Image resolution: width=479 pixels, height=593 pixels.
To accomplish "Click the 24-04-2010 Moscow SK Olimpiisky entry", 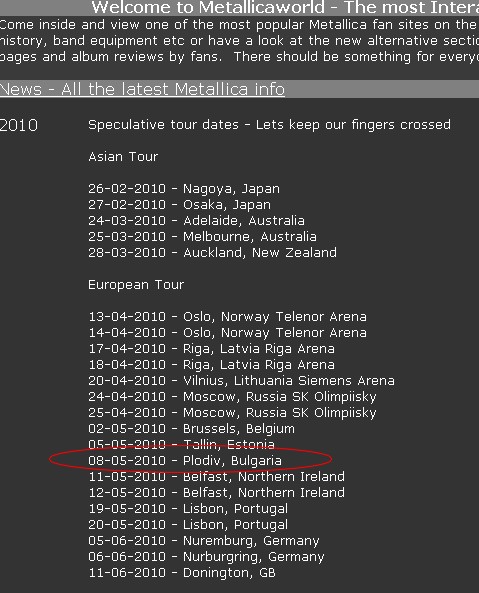I will (x=232, y=396).
